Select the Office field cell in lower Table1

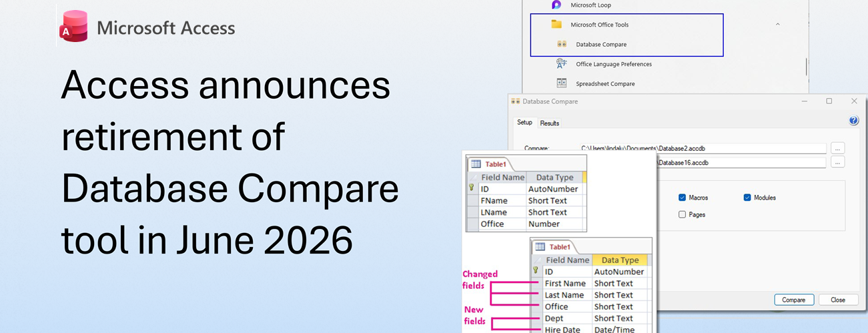(x=566, y=307)
